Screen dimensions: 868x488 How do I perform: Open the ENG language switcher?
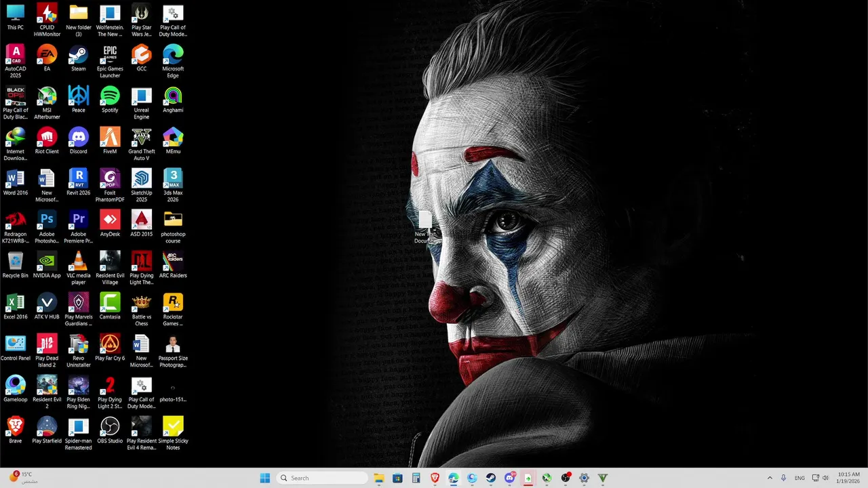[x=800, y=478]
